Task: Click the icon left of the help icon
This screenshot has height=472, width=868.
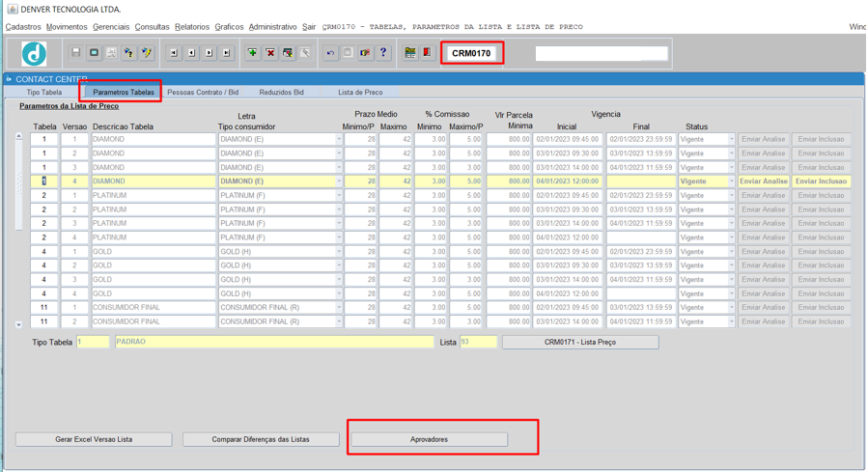Action: click(365, 52)
